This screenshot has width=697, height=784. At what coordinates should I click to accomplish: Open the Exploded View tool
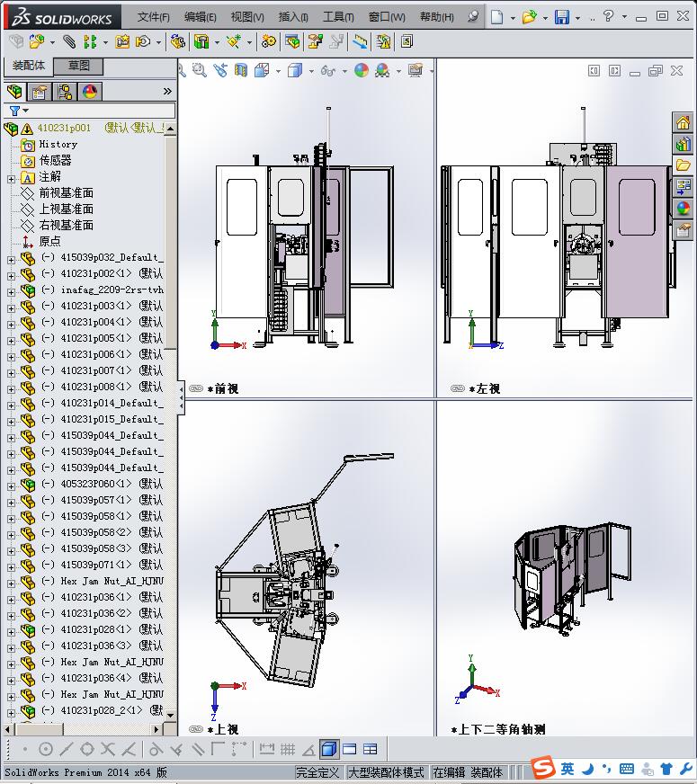(x=316, y=41)
